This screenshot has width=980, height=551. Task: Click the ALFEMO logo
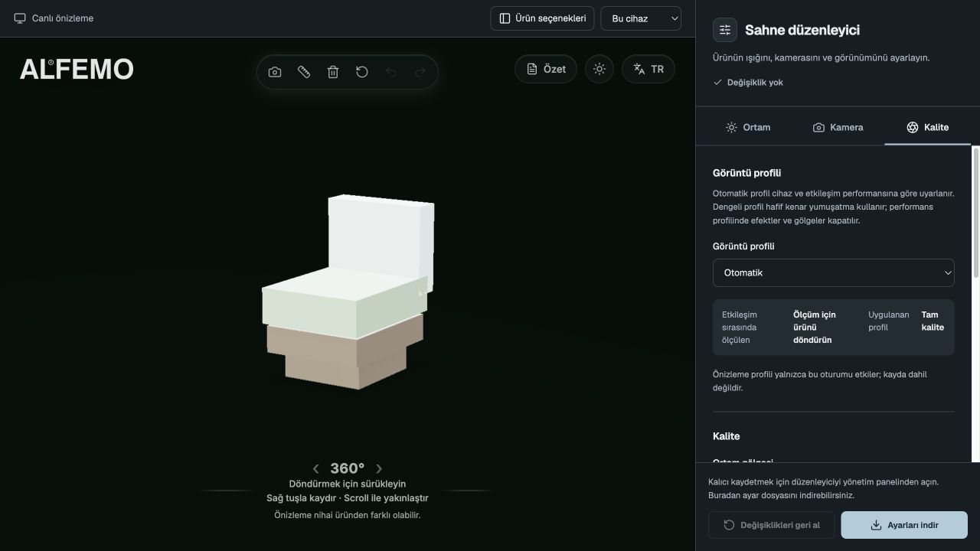pos(77,70)
